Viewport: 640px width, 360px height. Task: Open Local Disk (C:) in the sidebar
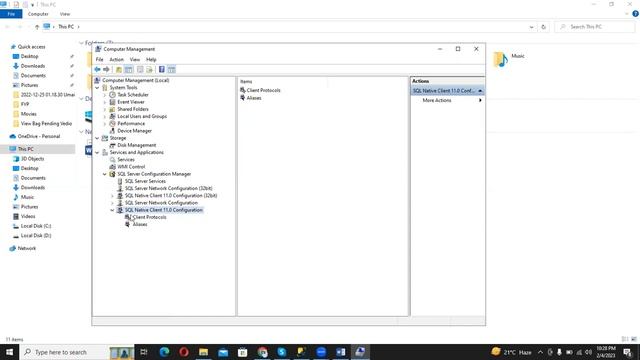36,226
